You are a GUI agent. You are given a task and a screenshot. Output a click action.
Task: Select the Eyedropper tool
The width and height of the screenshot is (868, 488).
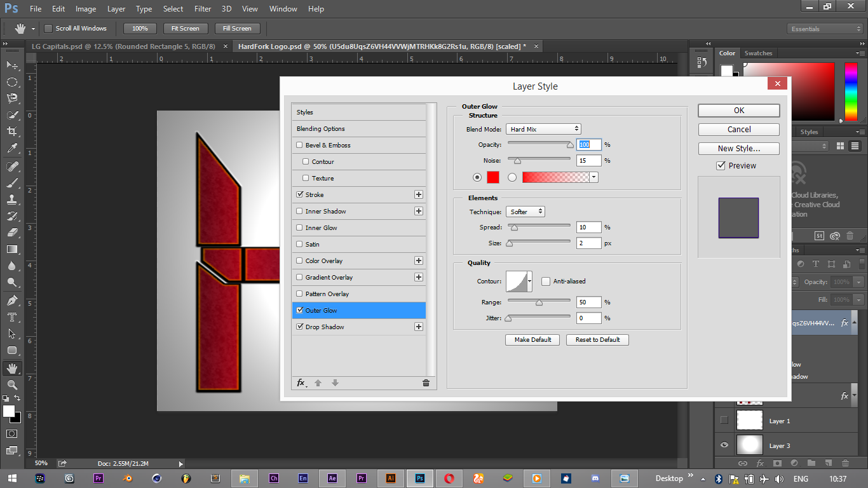12,148
